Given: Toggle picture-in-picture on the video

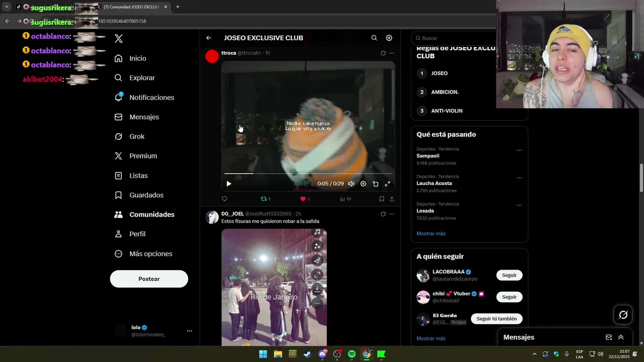Looking at the screenshot, I should pos(375,184).
